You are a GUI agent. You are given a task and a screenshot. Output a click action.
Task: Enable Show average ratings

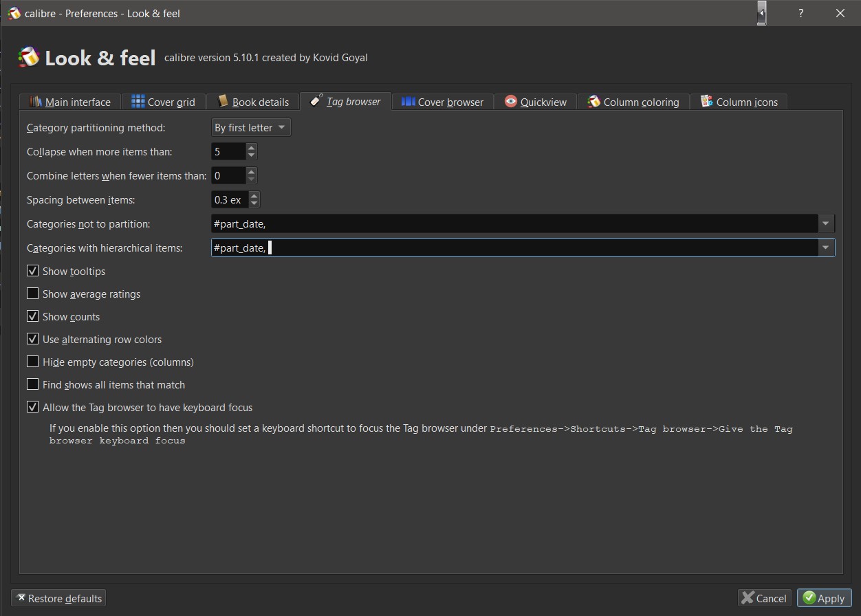pos(33,294)
